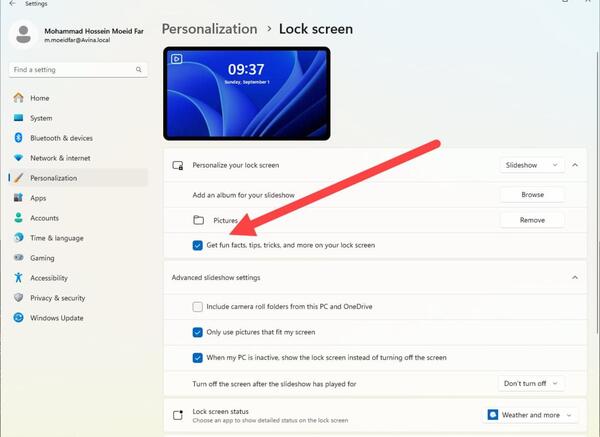This screenshot has height=437, width=600.
Task: Click the Network & internet wifi icon
Action: tap(18, 158)
